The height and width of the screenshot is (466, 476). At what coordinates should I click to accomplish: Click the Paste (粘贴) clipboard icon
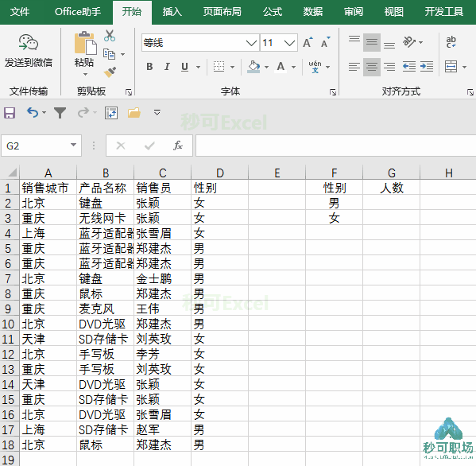[x=85, y=43]
